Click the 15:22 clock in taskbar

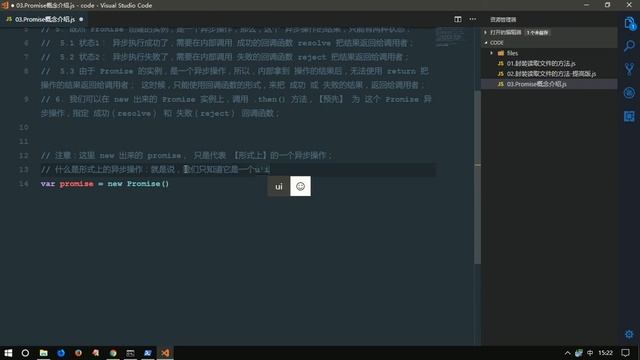point(605,353)
